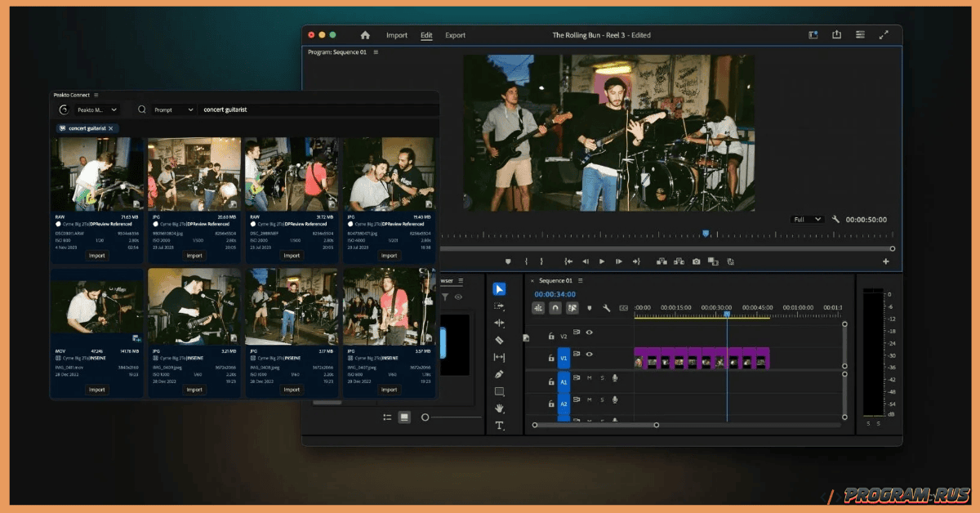Mute the A1 audio track
The image size is (980, 513).
(590, 378)
